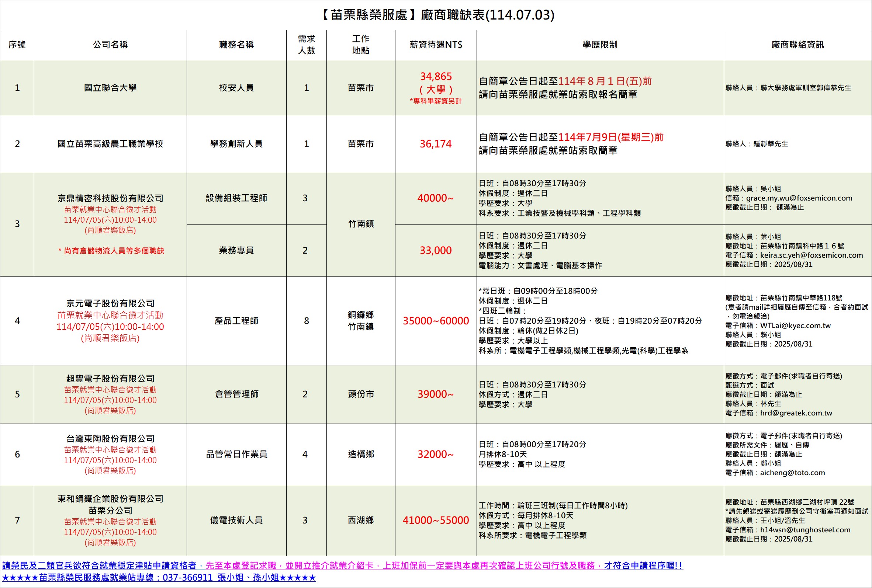
Task: Click the job title 學務創新人員
Action: pos(236,144)
